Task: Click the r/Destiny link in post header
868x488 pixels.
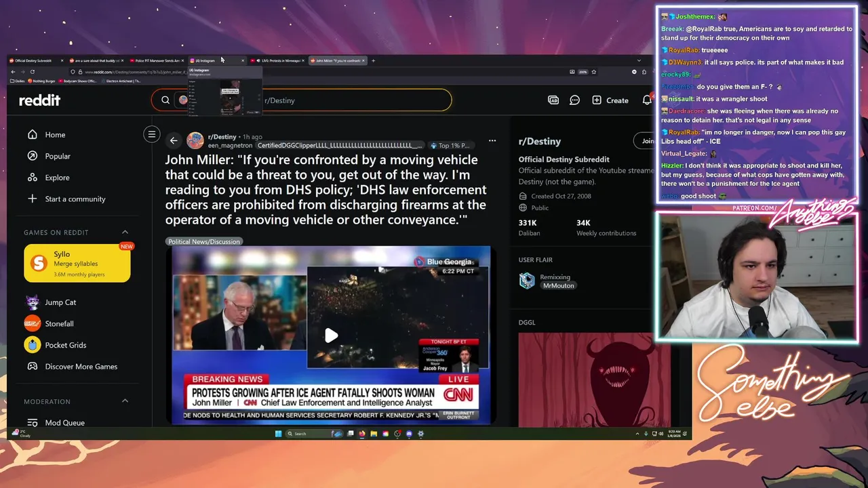Action: click(222, 137)
